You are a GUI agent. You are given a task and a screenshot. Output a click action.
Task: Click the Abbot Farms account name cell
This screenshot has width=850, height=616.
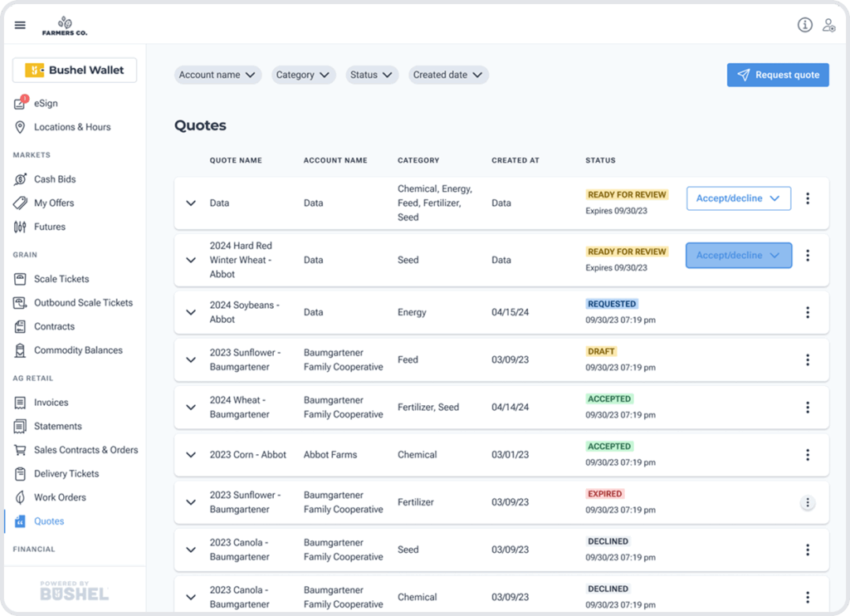[x=330, y=455]
